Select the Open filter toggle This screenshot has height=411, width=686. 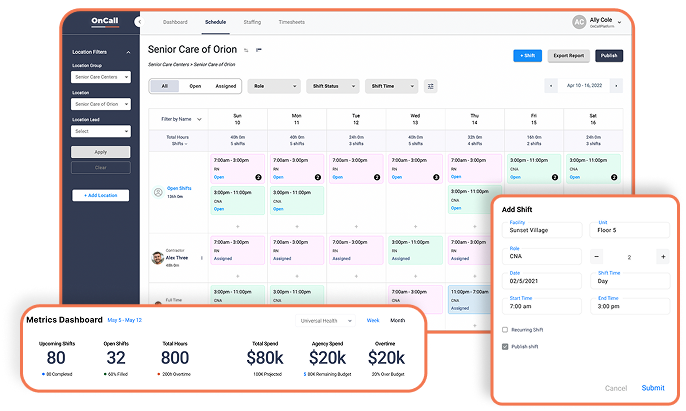coord(195,86)
